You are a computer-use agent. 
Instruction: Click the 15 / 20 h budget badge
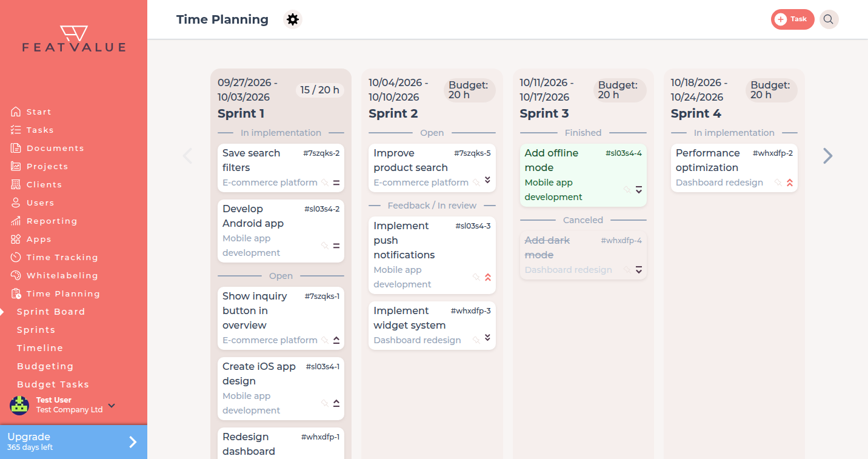click(x=320, y=90)
